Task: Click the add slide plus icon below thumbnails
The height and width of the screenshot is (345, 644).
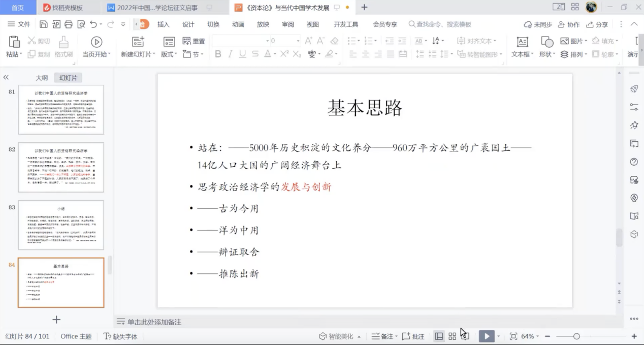Action: click(x=56, y=320)
